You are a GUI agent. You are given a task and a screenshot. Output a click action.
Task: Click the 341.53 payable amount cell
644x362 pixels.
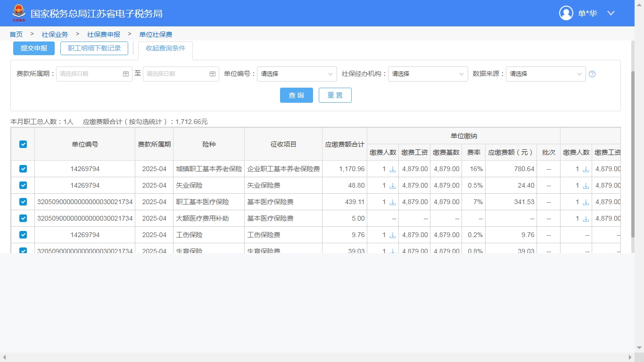[511, 202]
